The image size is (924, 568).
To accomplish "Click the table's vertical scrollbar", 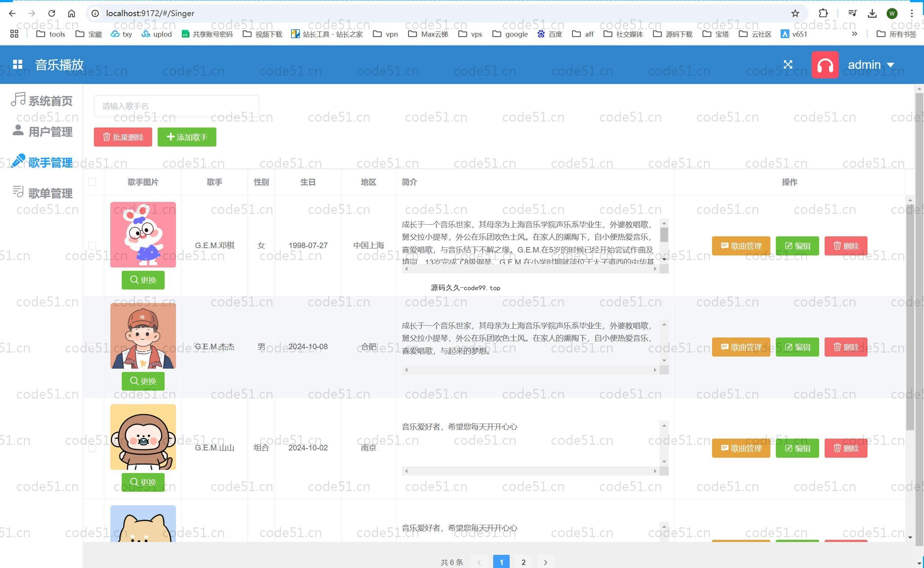I will (x=910, y=369).
